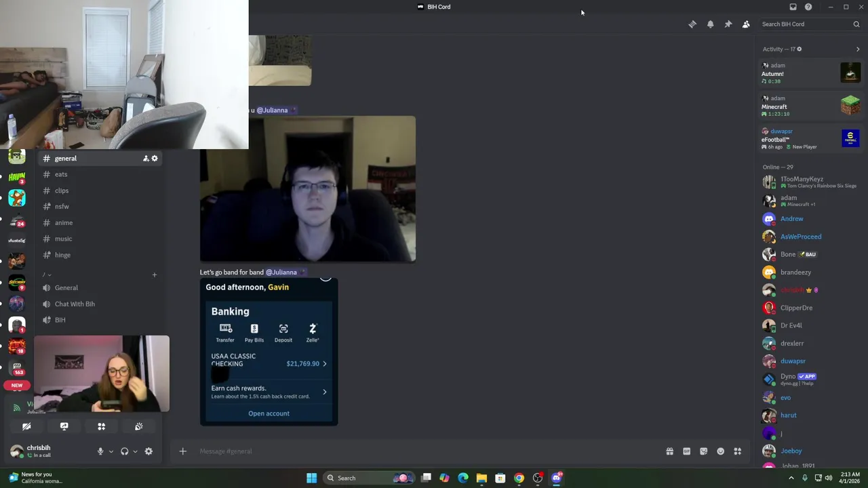Viewport: 868px width, 488px height.
Task: Open the Help question mark icon
Action: (808, 7)
